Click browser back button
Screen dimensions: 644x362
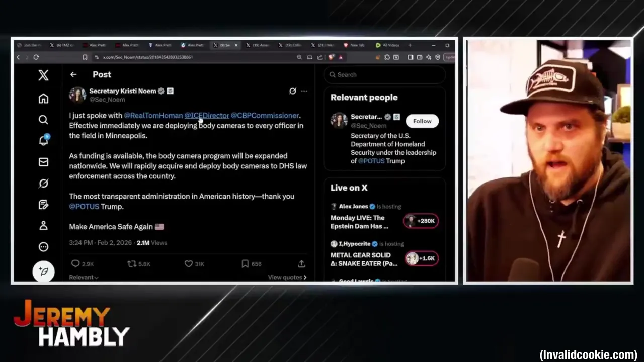(x=18, y=57)
